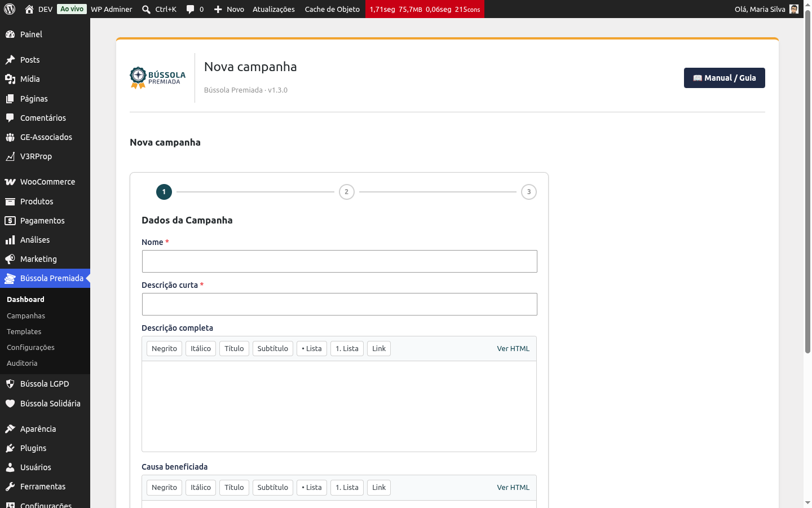Open Atualizações in admin bar
The width and height of the screenshot is (812, 508).
click(x=273, y=9)
